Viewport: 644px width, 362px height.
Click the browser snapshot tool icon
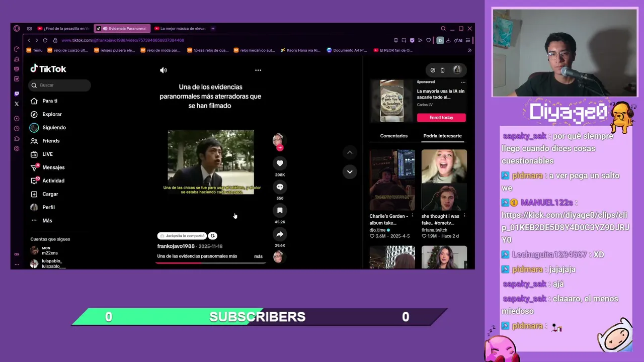(x=404, y=40)
